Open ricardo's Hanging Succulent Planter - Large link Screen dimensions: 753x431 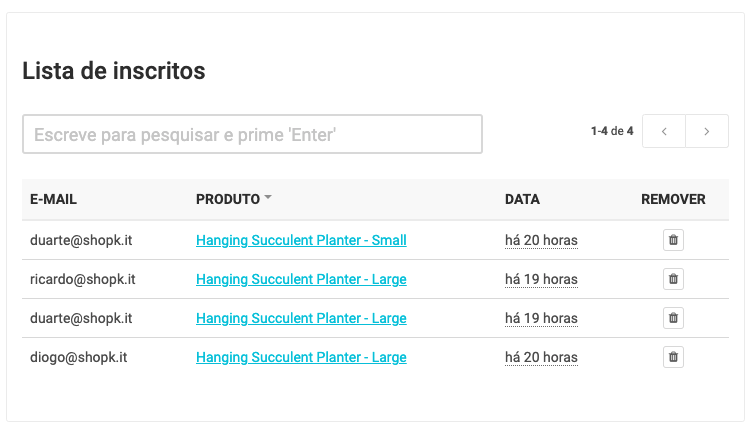[x=301, y=279]
